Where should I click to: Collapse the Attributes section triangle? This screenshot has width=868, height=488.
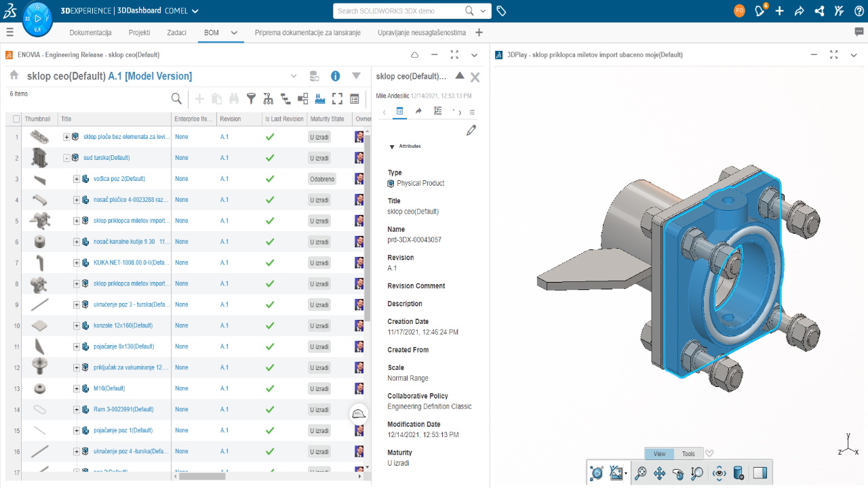[392, 146]
